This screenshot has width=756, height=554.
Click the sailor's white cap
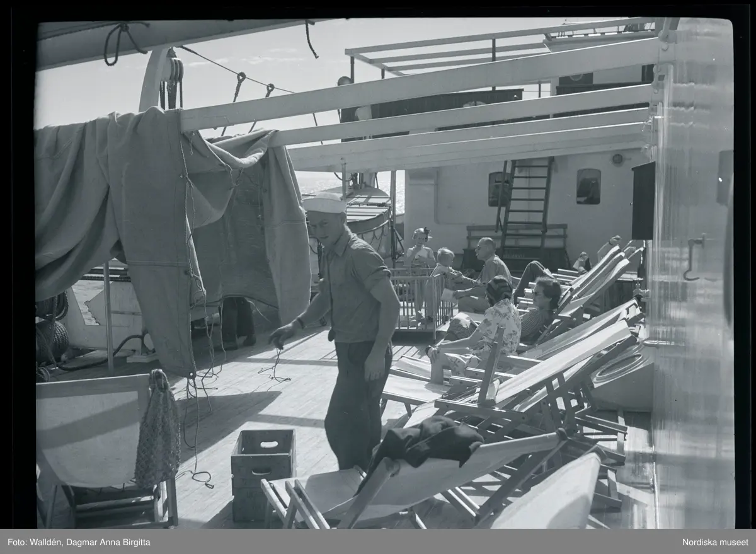pos(324,204)
